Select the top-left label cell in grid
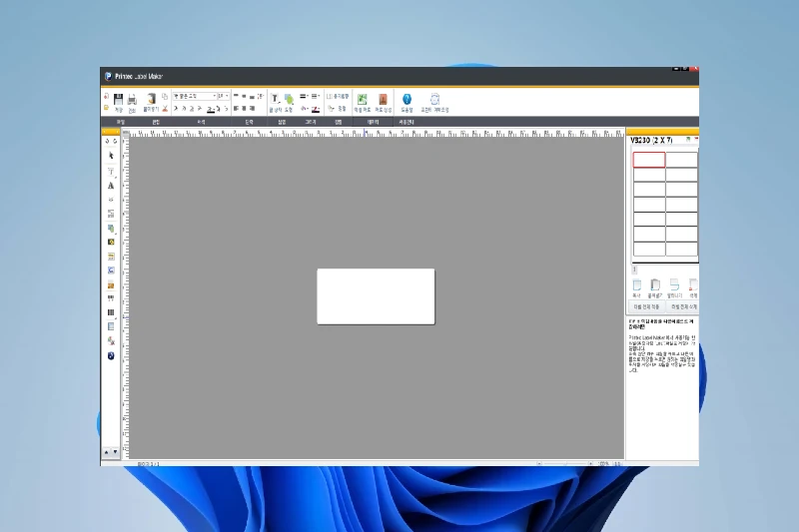The width and height of the screenshot is (799, 532). pyautogui.click(x=648, y=160)
